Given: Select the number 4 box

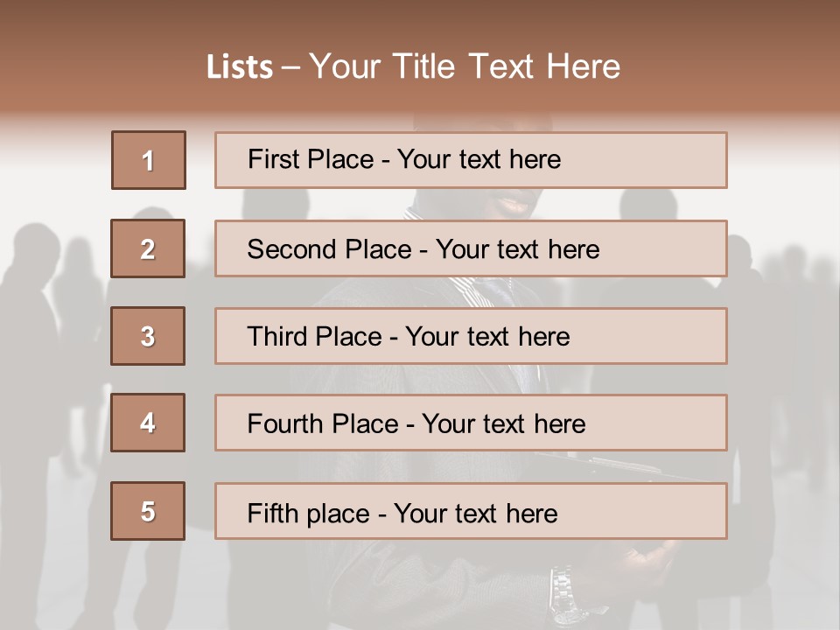Looking at the screenshot, I should 148,423.
